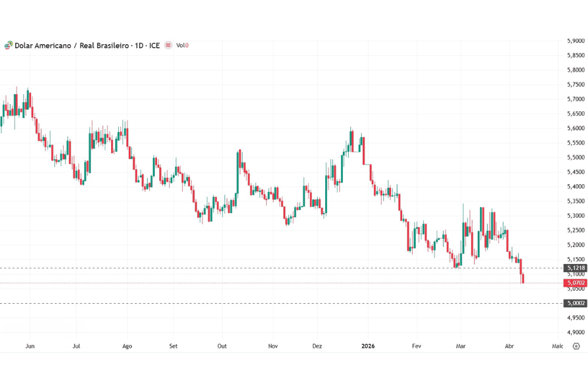Screen dimensions: 588x392
Task: Click the red 5,0702 current price label
Action: click(576, 283)
